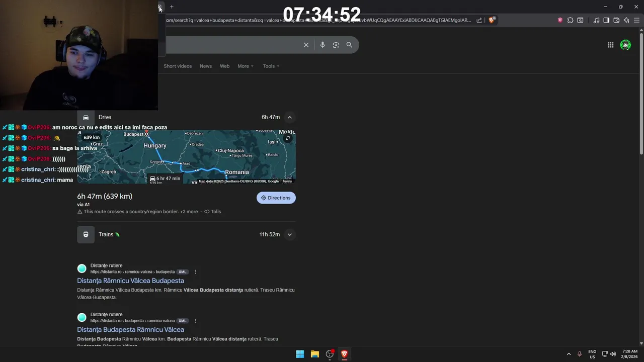
Task: Open the pink shield extension icon
Action: coord(560,20)
